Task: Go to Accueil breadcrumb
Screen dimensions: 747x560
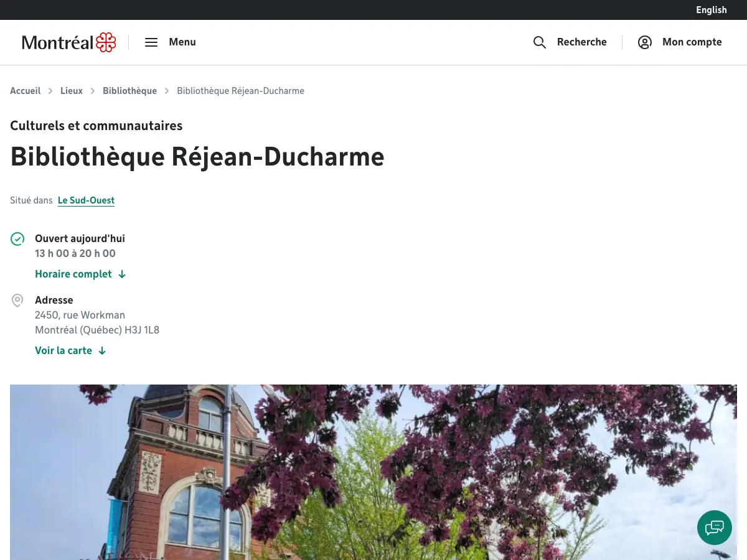Action: pyautogui.click(x=26, y=91)
